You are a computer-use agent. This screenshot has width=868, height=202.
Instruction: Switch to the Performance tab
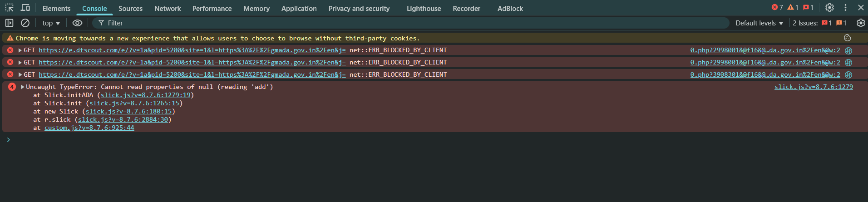tap(212, 8)
